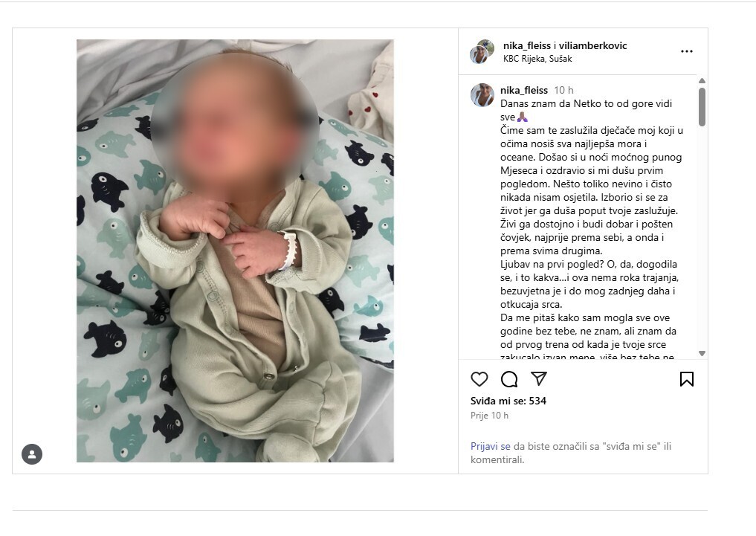Open the three-dot more options menu
The height and width of the screenshot is (536, 756).
[x=687, y=51]
